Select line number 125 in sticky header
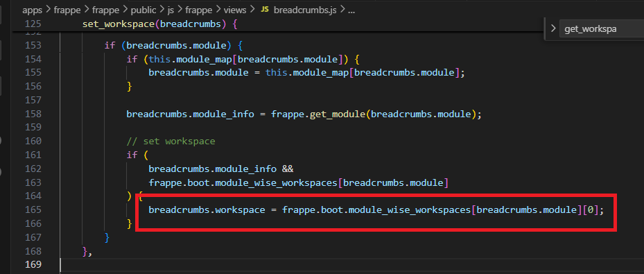The height and width of the screenshot is (274, 644). pyautogui.click(x=33, y=24)
